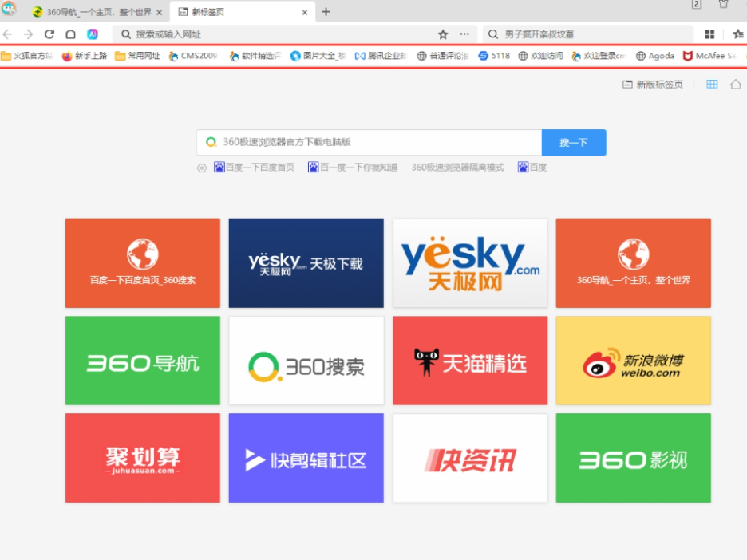Viewport: 747px width, 560px height.
Task: Open a new tab with plus button
Action: point(326,12)
